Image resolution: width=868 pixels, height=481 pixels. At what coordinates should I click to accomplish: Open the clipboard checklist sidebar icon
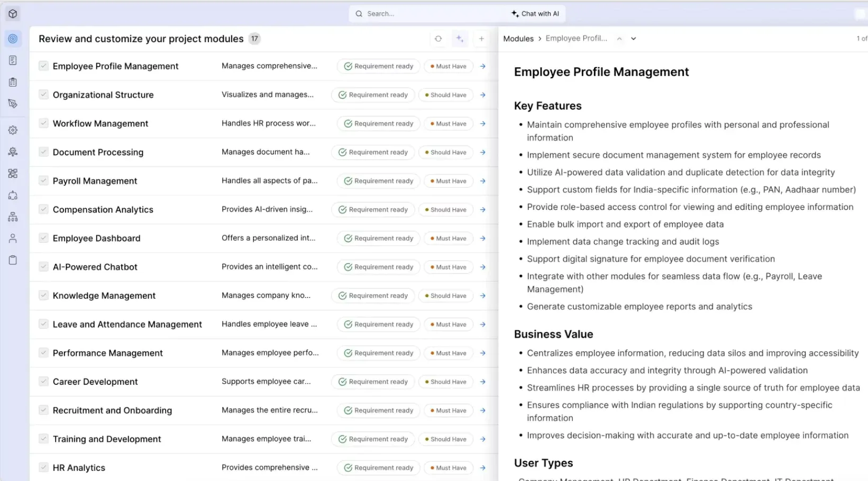click(13, 82)
